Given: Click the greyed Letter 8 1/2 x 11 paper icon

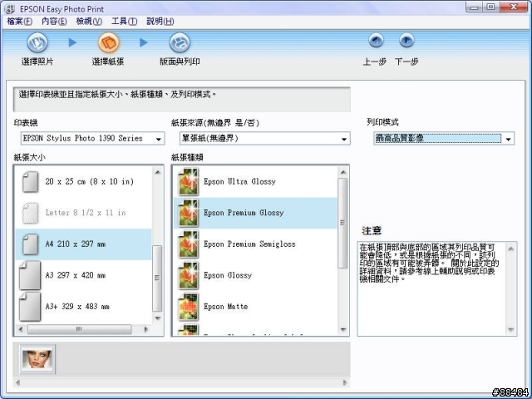Looking at the screenshot, I should coord(30,213).
